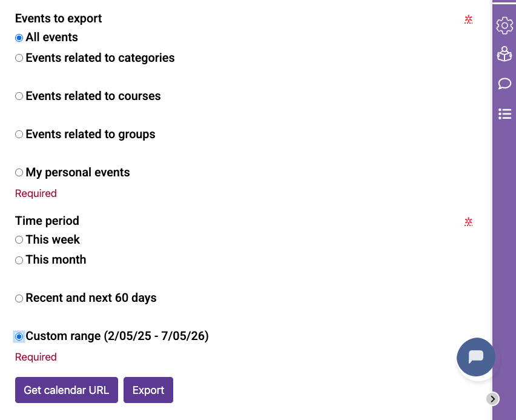
Task: Select the Custom range radio option
Action: (x=19, y=336)
